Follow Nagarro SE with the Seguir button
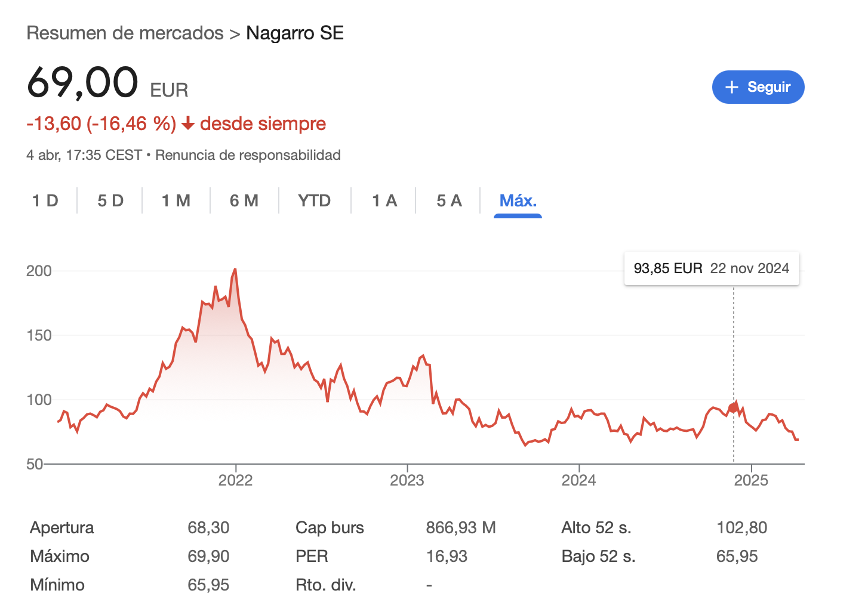 758,87
